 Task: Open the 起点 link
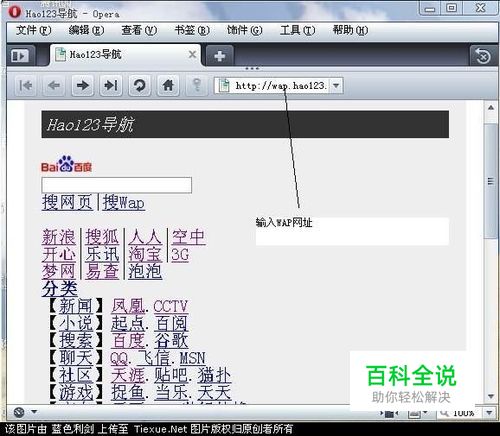tap(128, 323)
